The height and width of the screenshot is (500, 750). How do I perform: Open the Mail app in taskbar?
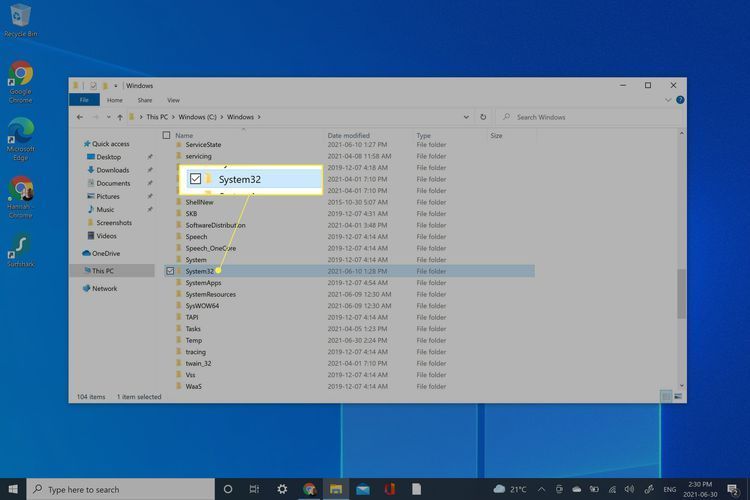[362, 489]
